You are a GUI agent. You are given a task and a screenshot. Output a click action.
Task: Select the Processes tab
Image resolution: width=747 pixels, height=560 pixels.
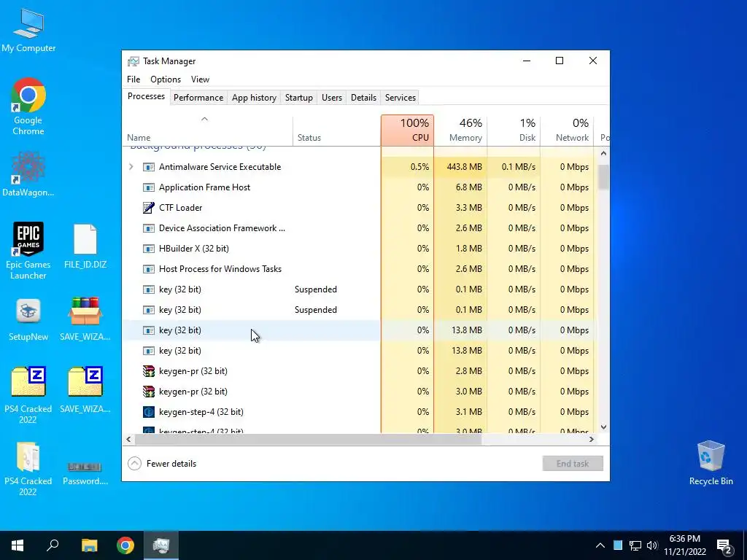tap(146, 96)
